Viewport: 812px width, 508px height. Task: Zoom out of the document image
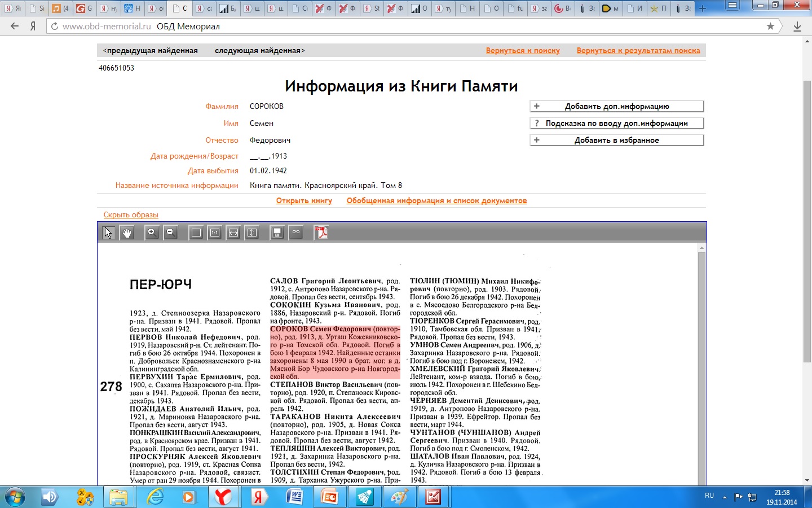coord(170,233)
